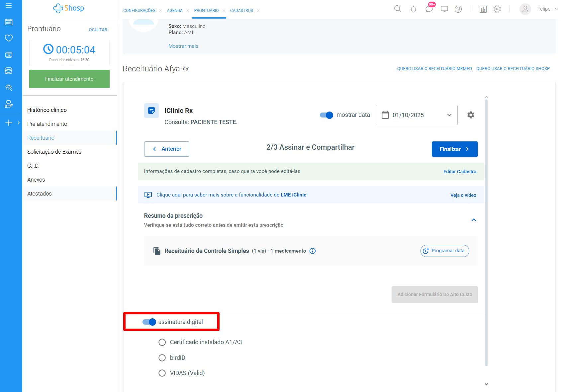Click the Programar data button
The width and height of the screenshot is (561, 392).
(x=444, y=251)
